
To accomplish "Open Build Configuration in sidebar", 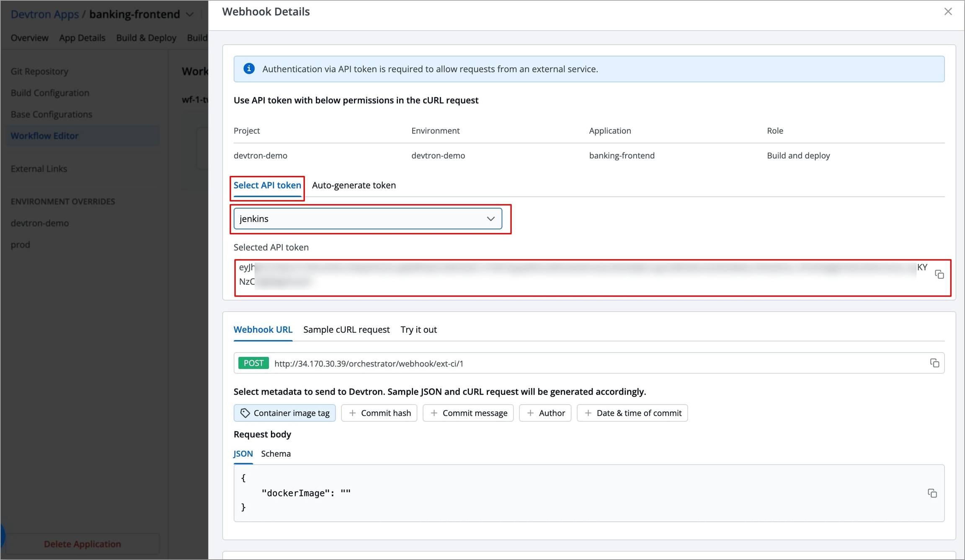I will click(50, 93).
